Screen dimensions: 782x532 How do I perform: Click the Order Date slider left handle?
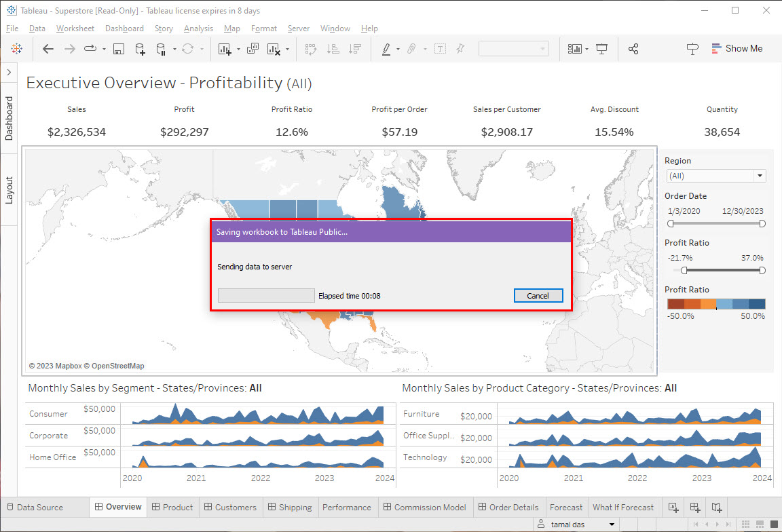[671, 224]
